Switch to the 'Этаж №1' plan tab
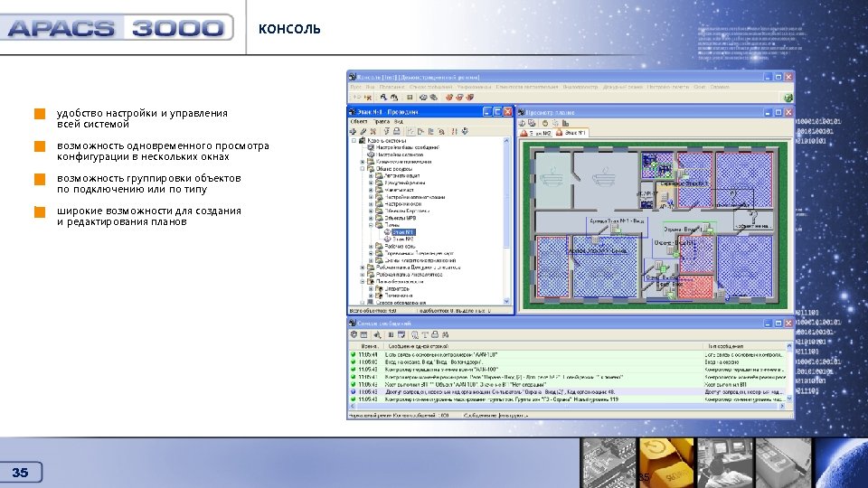 [x=571, y=133]
